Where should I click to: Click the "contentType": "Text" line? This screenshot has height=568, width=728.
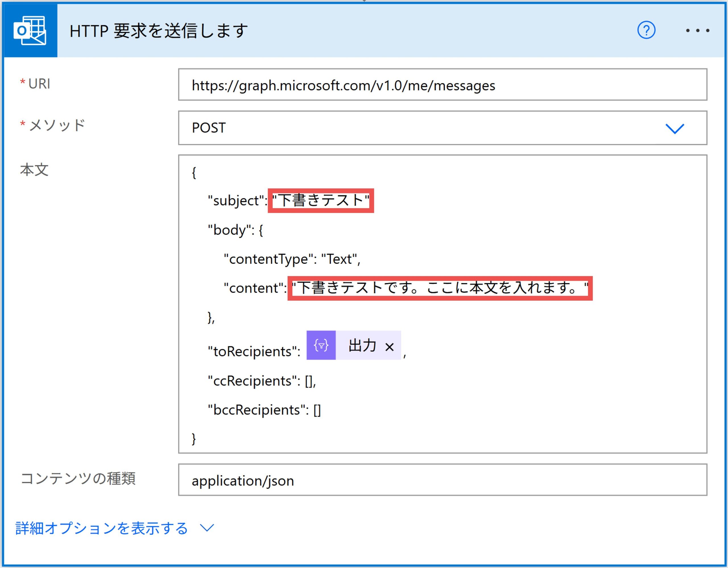pyautogui.click(x=292, y=259)
